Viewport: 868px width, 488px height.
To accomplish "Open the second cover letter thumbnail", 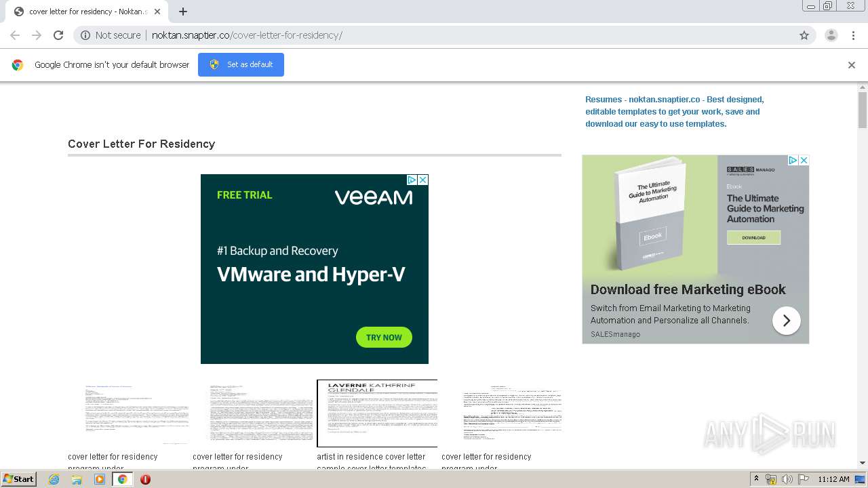I will [x=252, y=413].
